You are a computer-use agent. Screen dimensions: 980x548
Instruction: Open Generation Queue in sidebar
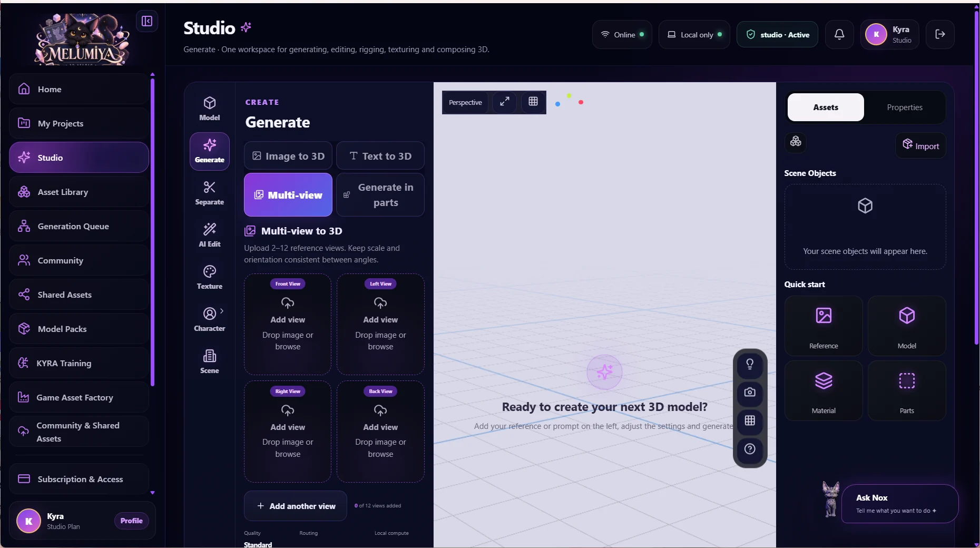pyautogui.click(x=79, y=226)
